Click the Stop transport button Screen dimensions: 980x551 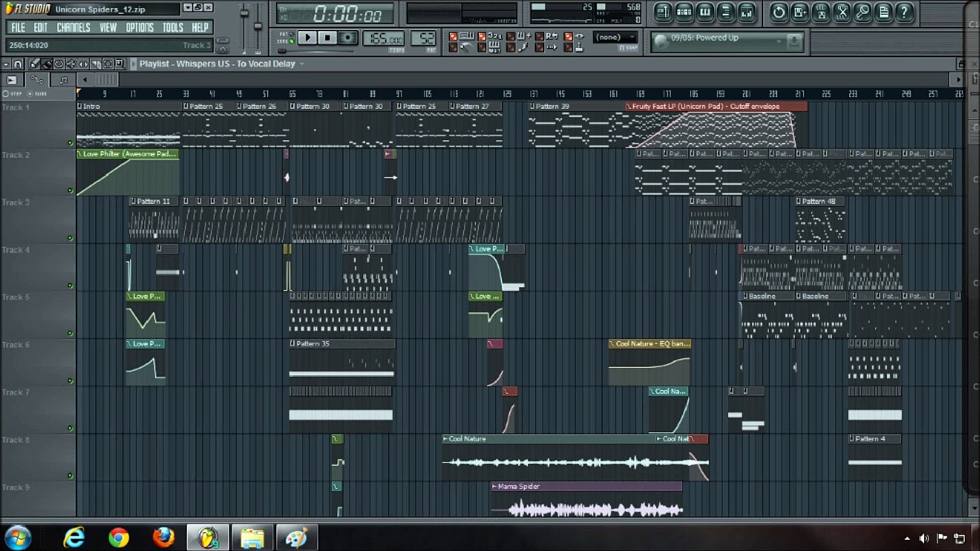327,38
